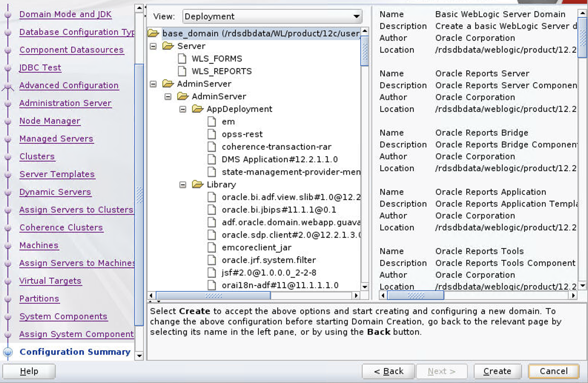Collapse the AppDeployment node
588x383 pixels.
tap(183, 109)
